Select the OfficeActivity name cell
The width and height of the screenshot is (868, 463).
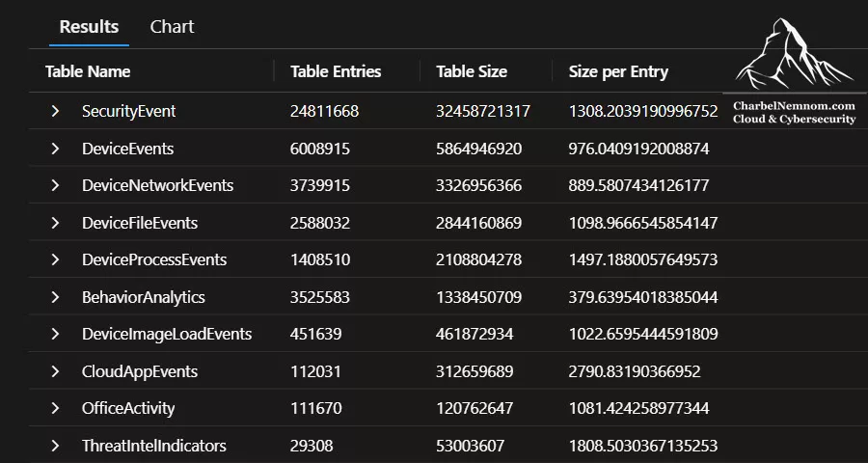tap(128, 408)
